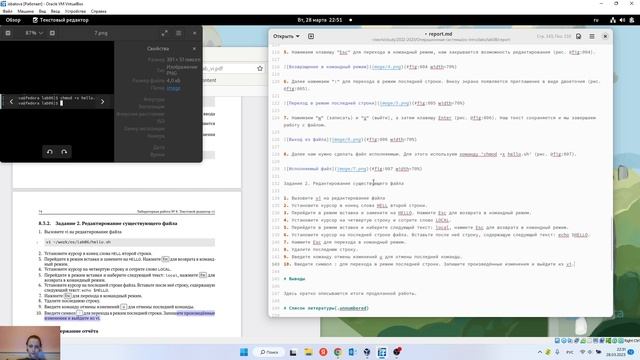This screenshot has height=360, width=640.
Task: Click the image/7.png link in editor
Action: pyautogui.click(x=352, y=169)
